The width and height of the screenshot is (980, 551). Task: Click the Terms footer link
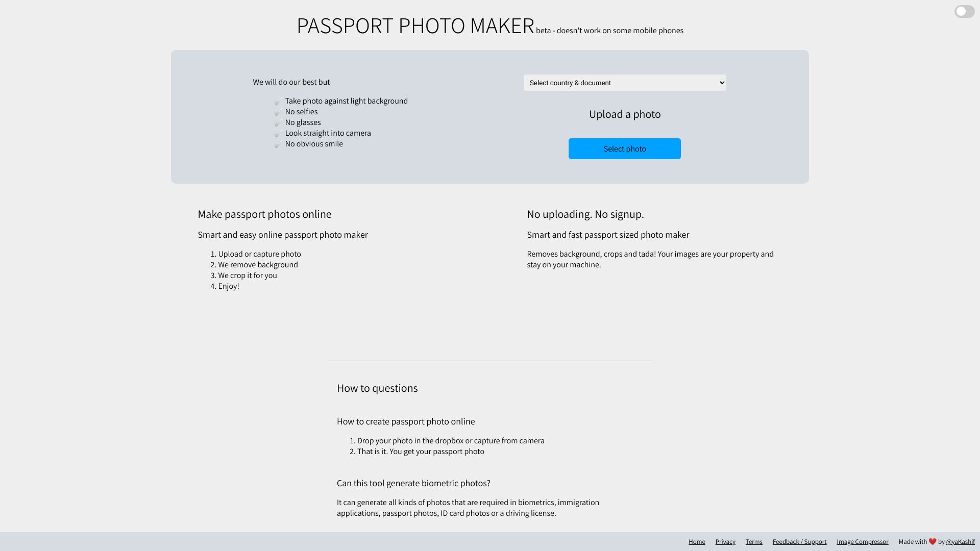(754, 542)
